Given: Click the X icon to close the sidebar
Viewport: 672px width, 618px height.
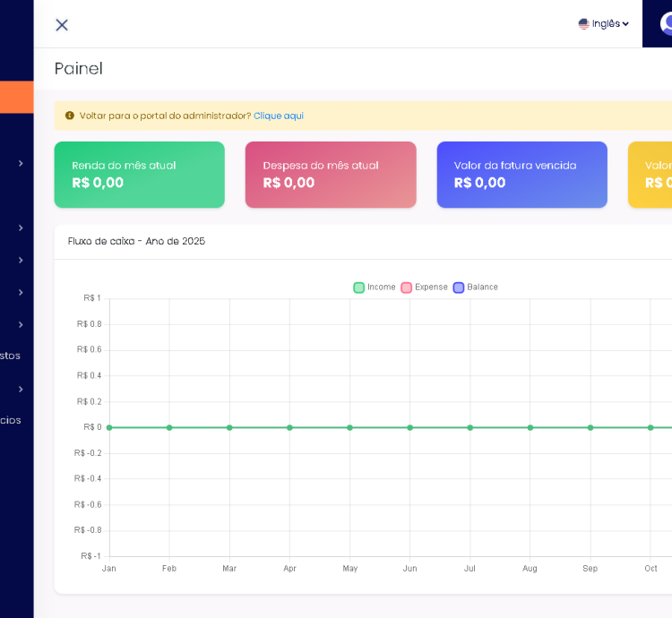Looking at the screenshot, I should [62, 25].
